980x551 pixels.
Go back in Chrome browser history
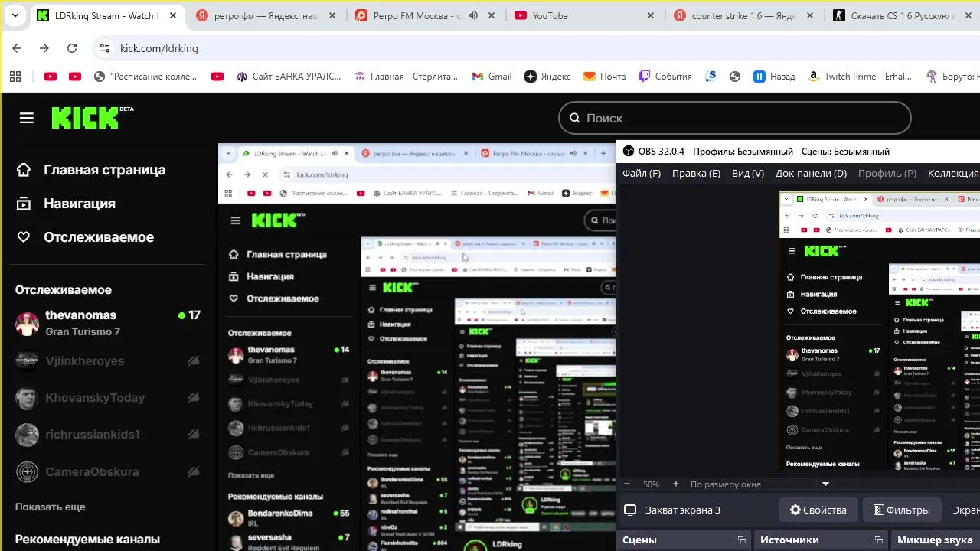click(x=17, y=48)
